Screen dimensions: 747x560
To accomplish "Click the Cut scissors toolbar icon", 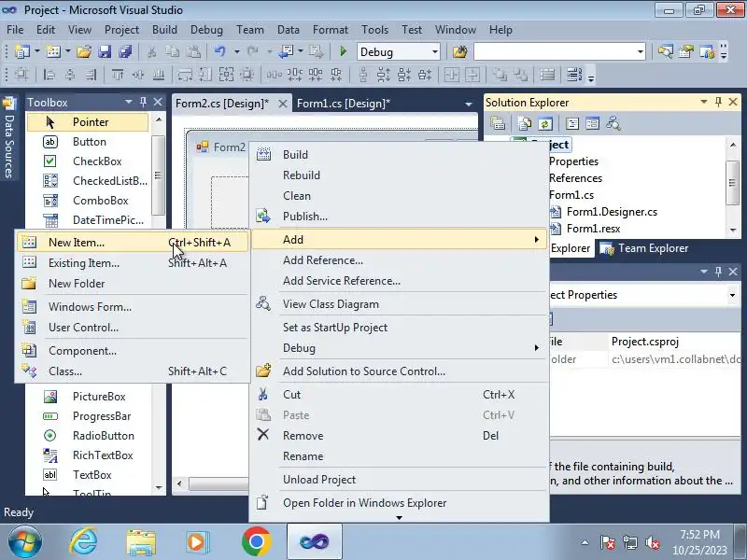I will [151, 51].
